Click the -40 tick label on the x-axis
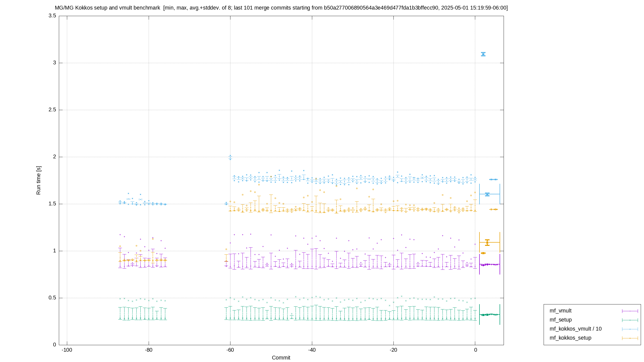The height and width of the screenshot is (362, 644). click(312, 350)
